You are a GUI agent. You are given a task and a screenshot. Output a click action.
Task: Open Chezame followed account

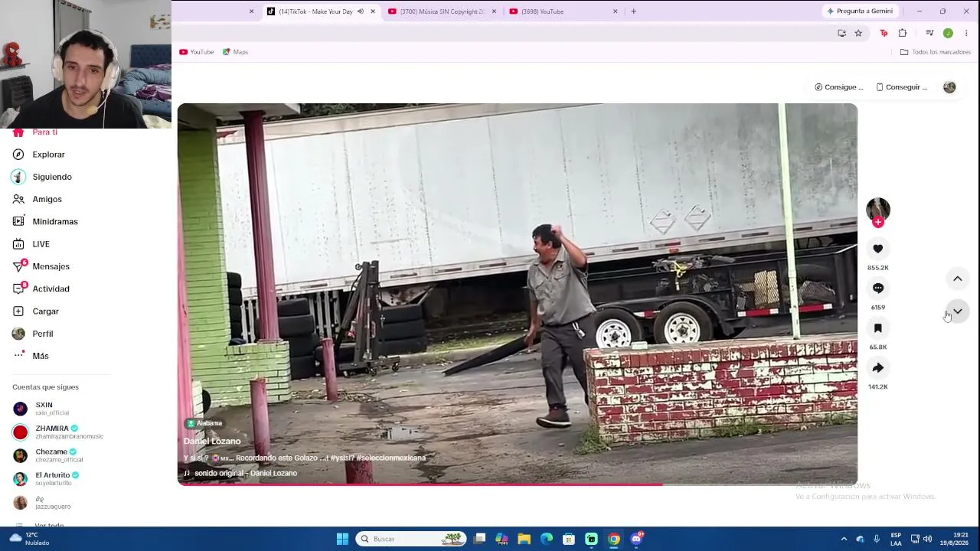coord(47,455)
